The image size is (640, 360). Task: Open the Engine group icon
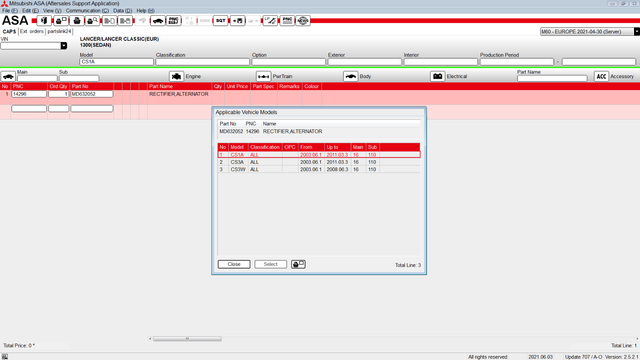pyautogui.click(x=176, y=76)
